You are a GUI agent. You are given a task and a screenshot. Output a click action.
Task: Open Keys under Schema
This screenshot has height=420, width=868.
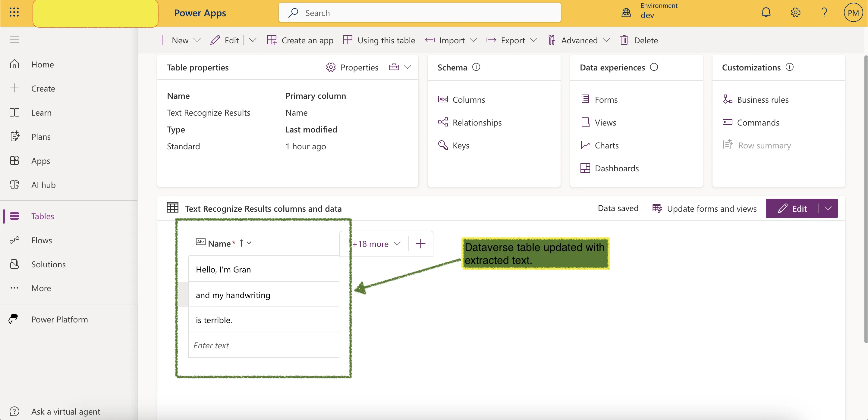tap(454, 145)
